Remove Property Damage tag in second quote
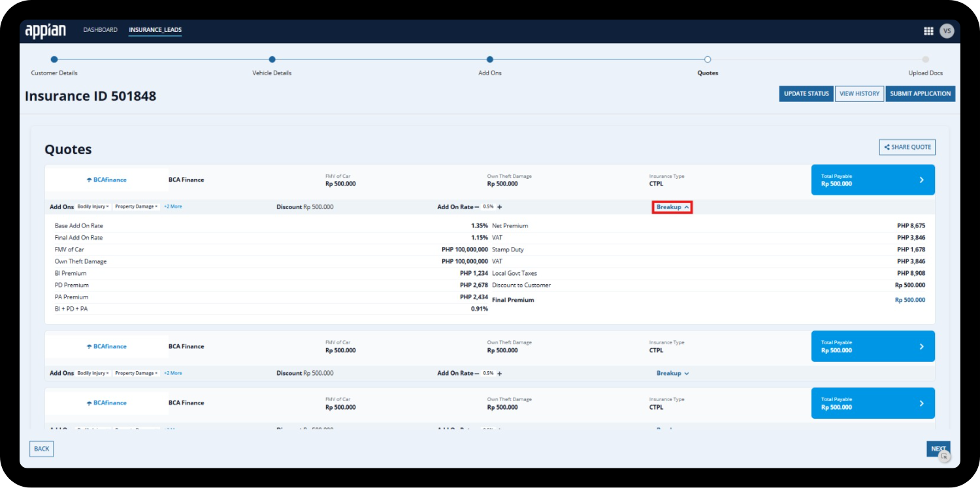The image size is (980, 488). click(156, 373)
